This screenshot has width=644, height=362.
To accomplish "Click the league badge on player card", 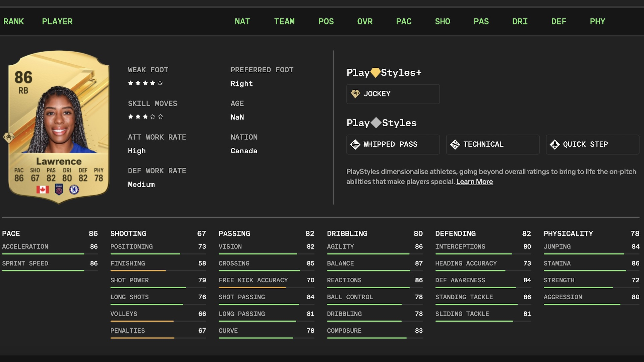I will pos(59,190).
